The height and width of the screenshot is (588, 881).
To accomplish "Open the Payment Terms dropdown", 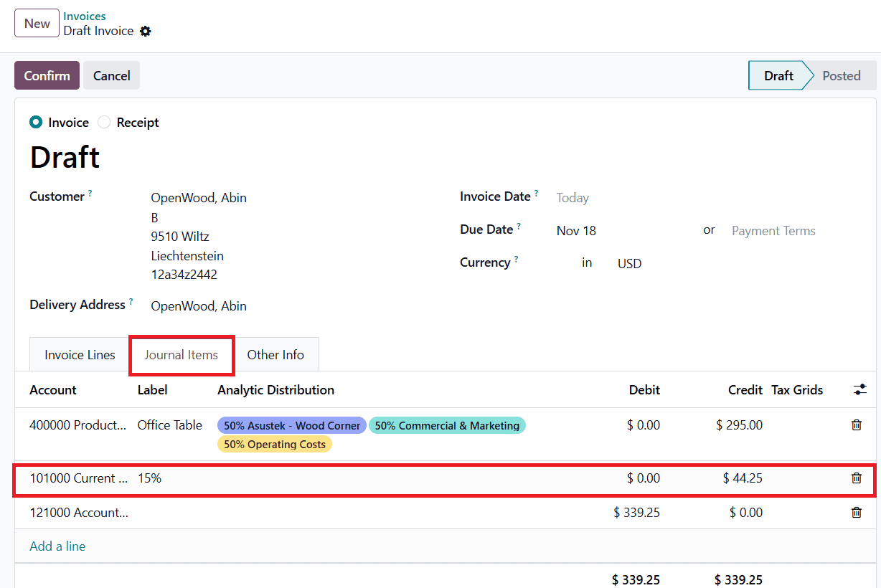I will click(773, 230).
